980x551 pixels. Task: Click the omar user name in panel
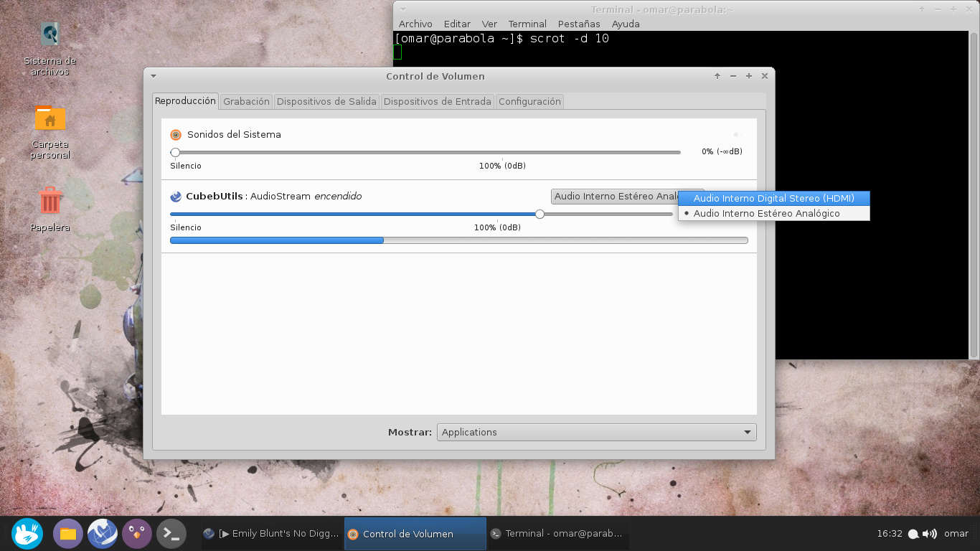point(956,534)
